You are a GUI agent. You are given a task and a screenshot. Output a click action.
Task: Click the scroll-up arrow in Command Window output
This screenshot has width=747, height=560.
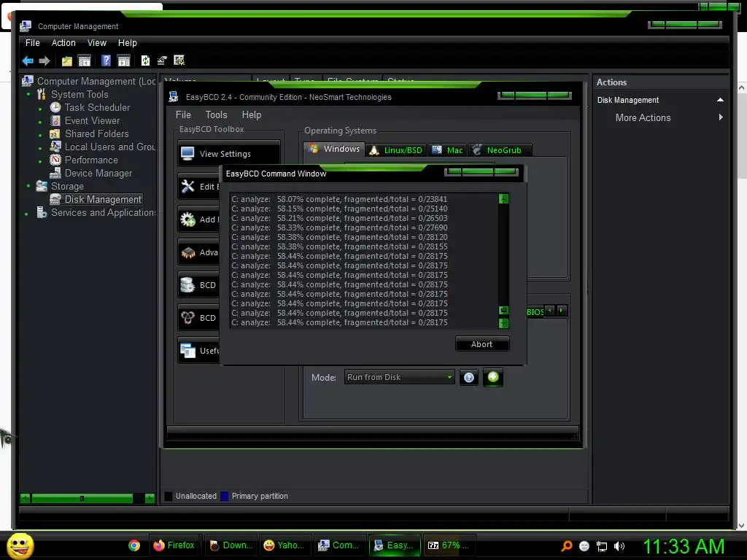tap(503, 198)
